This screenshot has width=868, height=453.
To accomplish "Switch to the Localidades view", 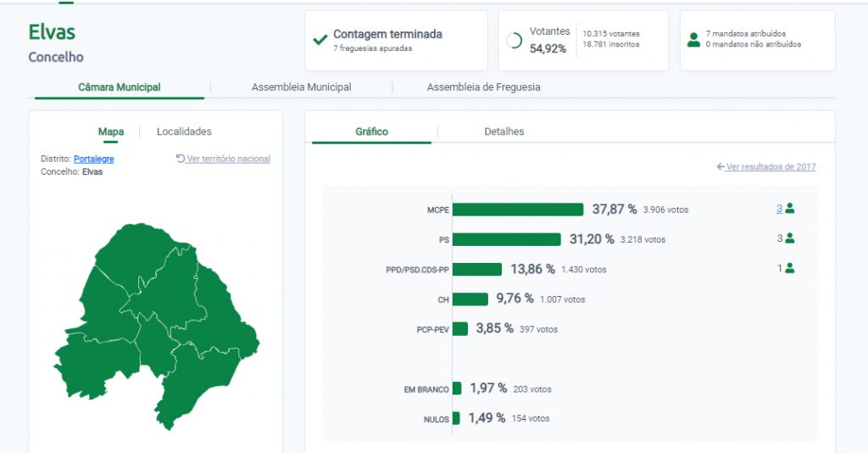I will coord(184,131).
